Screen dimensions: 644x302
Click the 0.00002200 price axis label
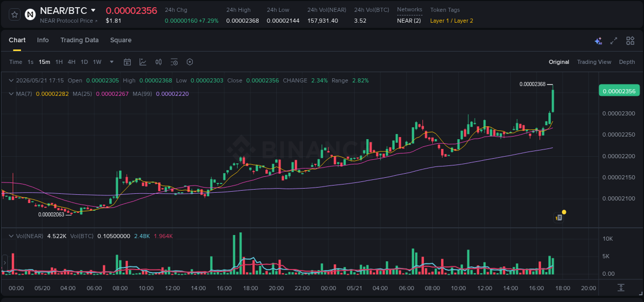[619, 156]
